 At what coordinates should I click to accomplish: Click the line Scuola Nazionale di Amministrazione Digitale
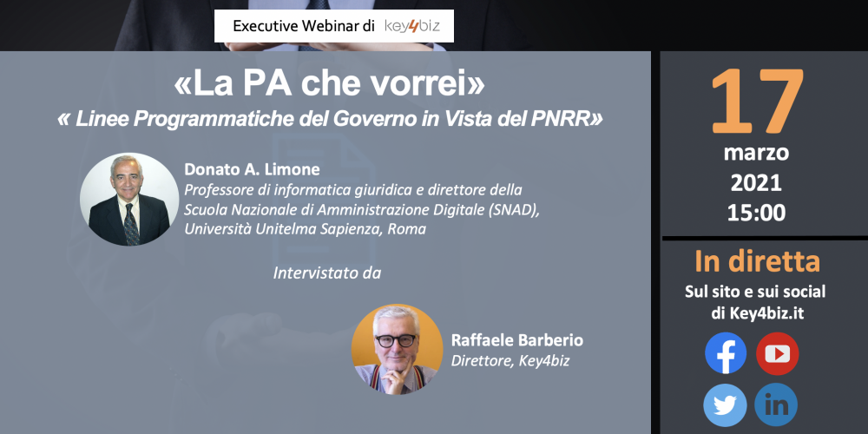coord(362,209)
